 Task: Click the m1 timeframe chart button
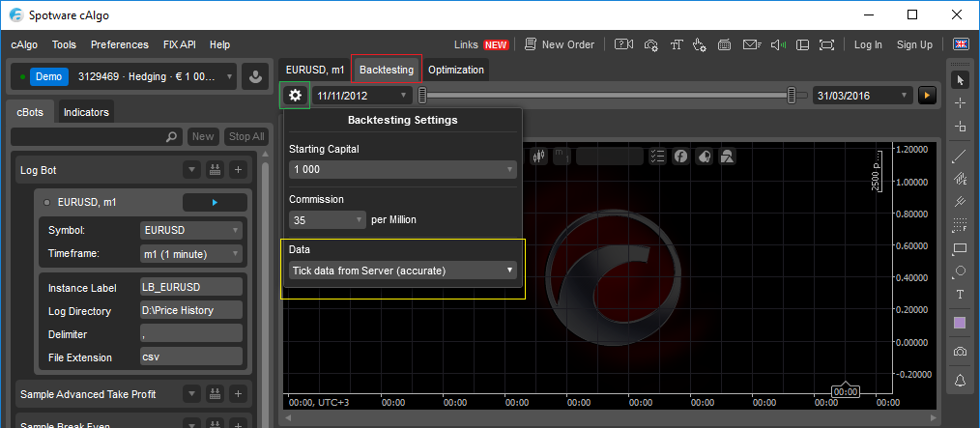(x=562, y=157)
